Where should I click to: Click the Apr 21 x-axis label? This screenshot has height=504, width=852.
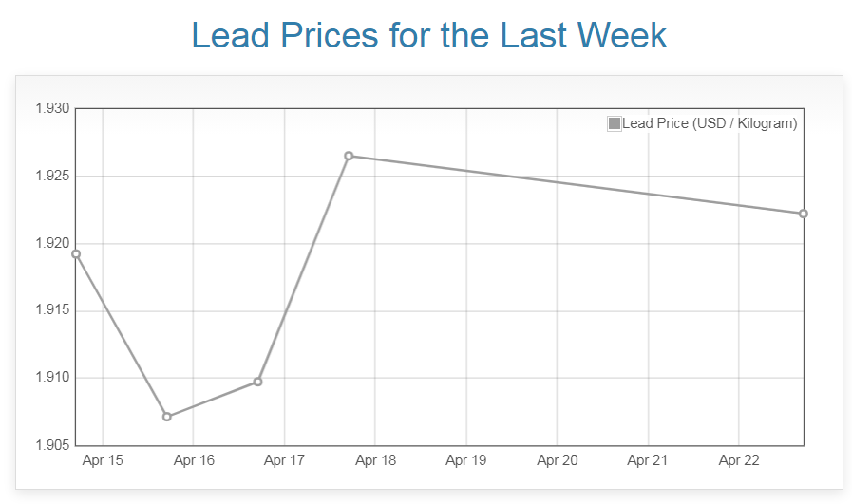pos(648,461)
